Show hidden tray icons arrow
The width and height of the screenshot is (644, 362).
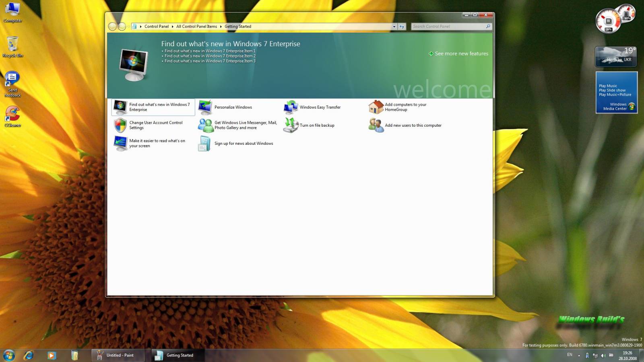579,356
